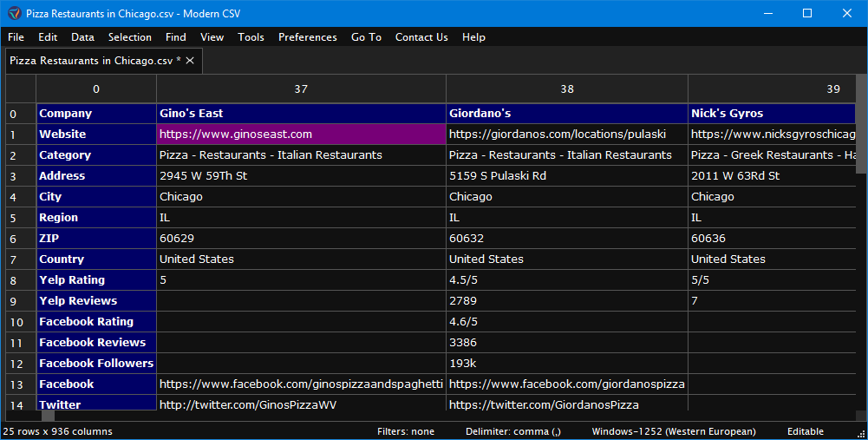Click the Yelp Rating label cell
868x440 pixels.
pyautogui.click(x=96, y=279)
